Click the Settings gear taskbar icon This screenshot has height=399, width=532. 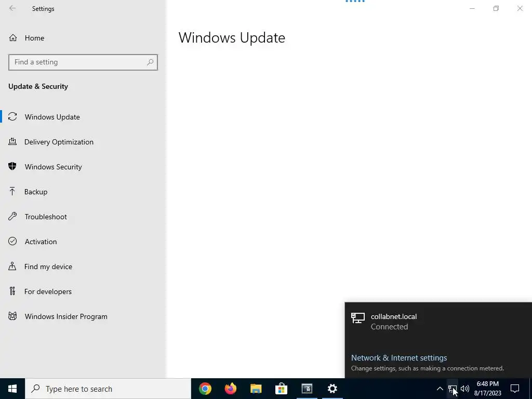[x=332, y=389]
